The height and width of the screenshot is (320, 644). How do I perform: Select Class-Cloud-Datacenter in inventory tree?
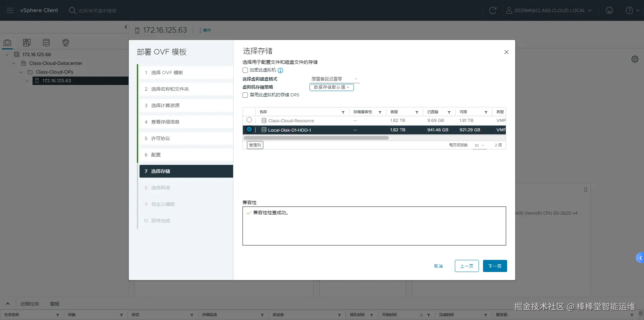56,63
